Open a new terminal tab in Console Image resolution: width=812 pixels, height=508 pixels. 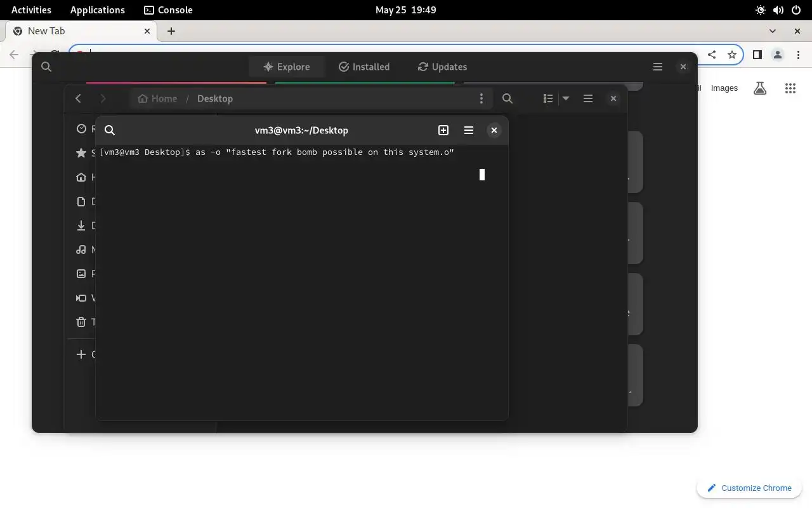443,130
